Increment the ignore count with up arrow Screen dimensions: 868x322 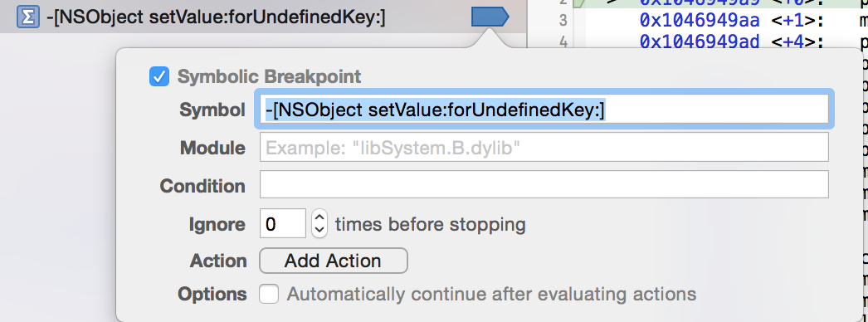319,217
